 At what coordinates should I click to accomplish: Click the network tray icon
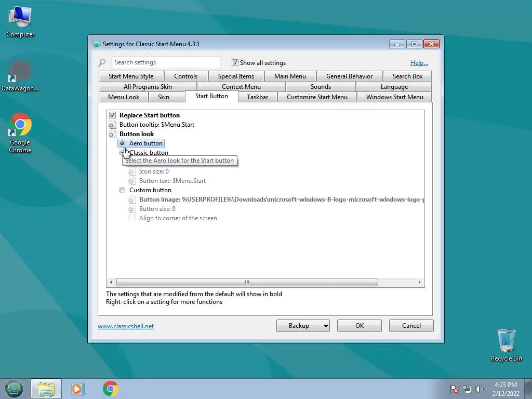tap(467, 389)
